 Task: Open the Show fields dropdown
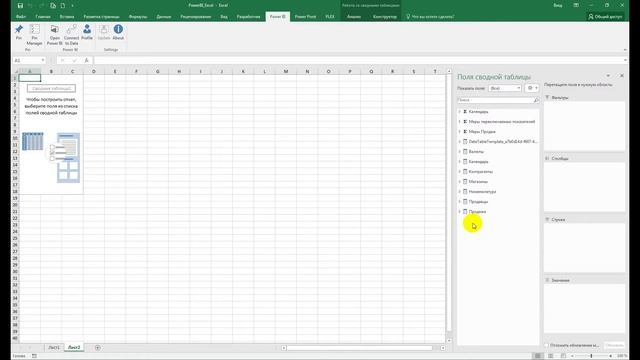coord(505,88)
